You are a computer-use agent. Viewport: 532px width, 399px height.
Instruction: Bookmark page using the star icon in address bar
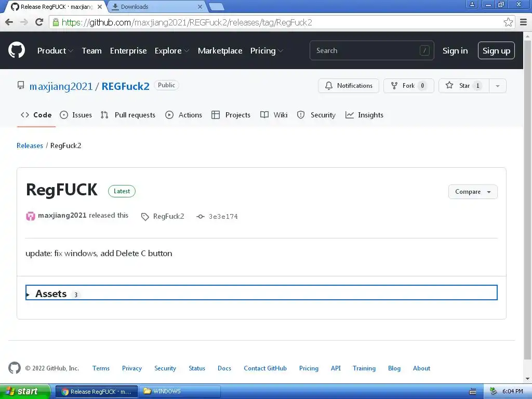[x=508, y=22]
